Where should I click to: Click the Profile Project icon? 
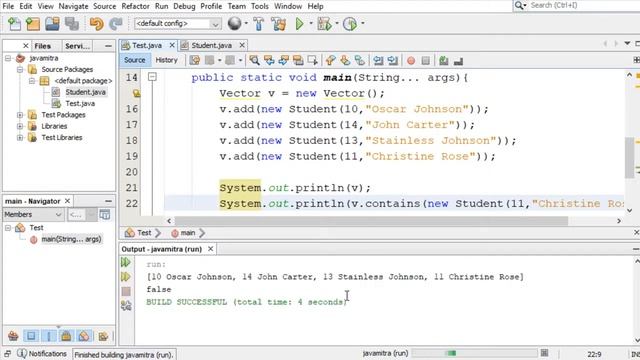click(x=350, y=24)
